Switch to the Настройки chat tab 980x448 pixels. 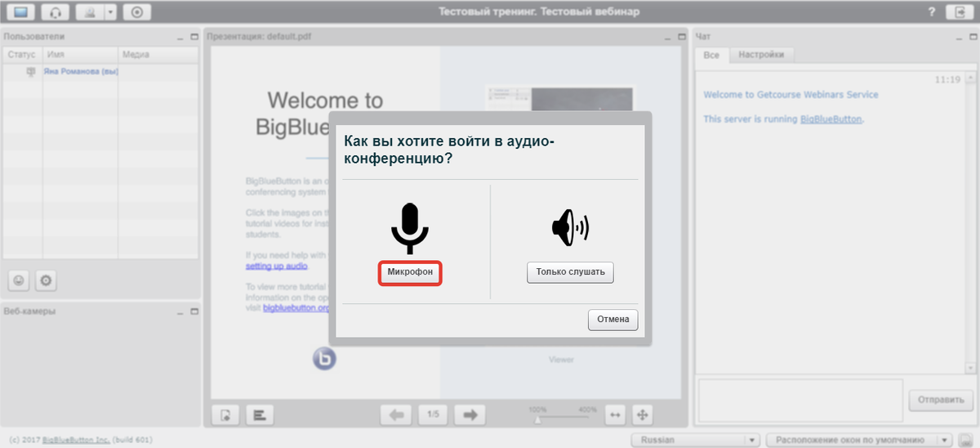(x=761, y=55)
